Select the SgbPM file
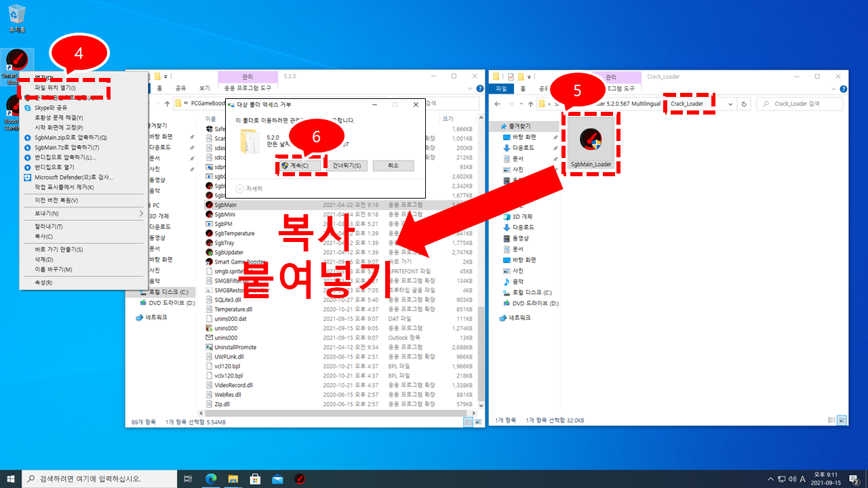The height and width of the screenshot is (488, 868). click(x=223, y=223)
